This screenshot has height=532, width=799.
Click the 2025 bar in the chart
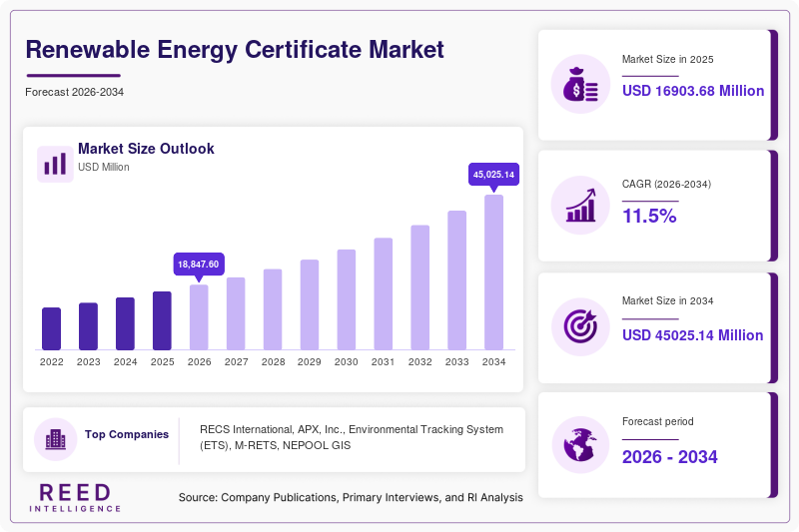(162, 320)
